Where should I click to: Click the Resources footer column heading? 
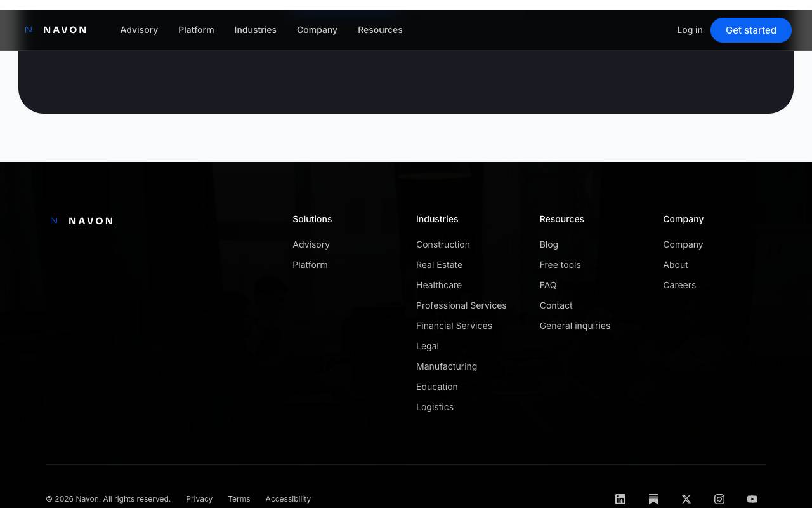pyautogui.click(x=562, y=219)
